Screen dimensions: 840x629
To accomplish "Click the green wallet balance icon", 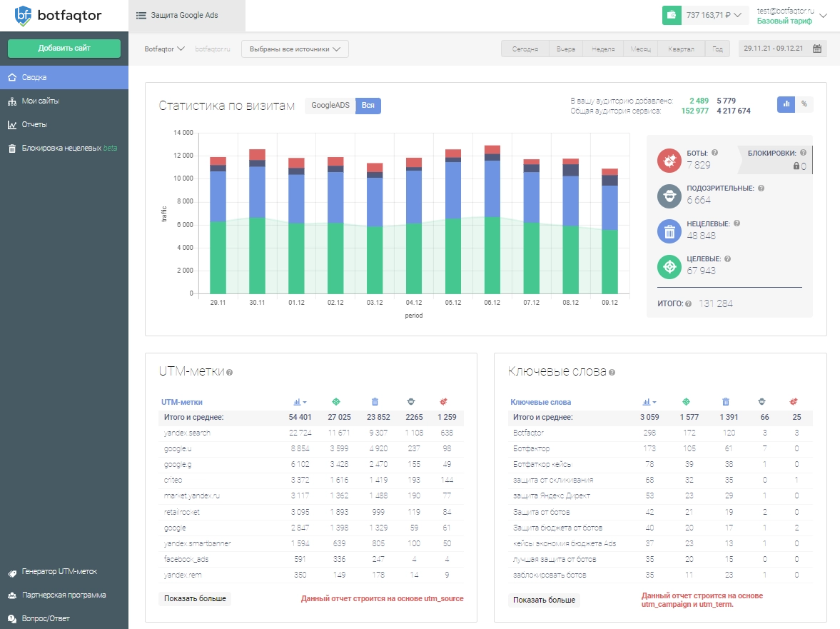I will pyautogui.click(x=672, y=15).
